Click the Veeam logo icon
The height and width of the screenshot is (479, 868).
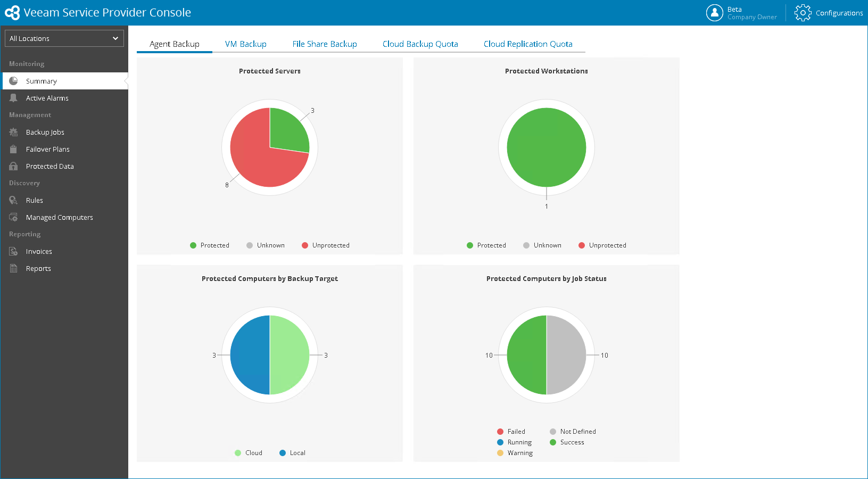coord(12,13)
